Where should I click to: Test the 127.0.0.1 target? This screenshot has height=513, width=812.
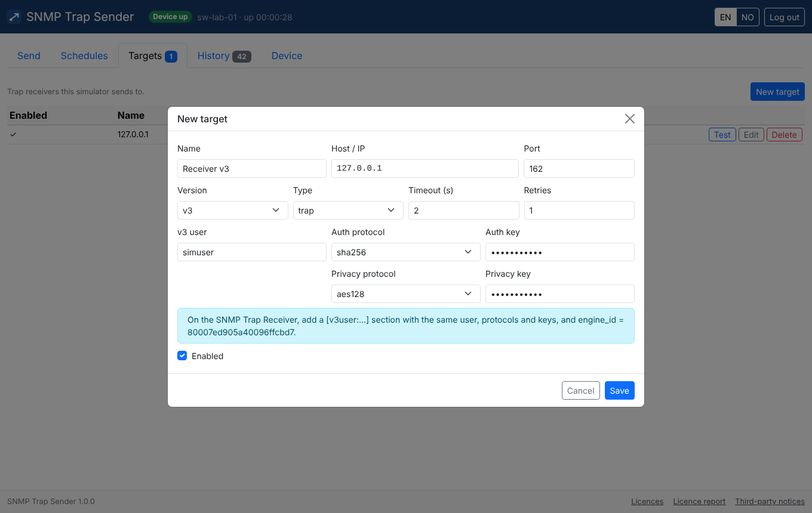click(722, 134)
